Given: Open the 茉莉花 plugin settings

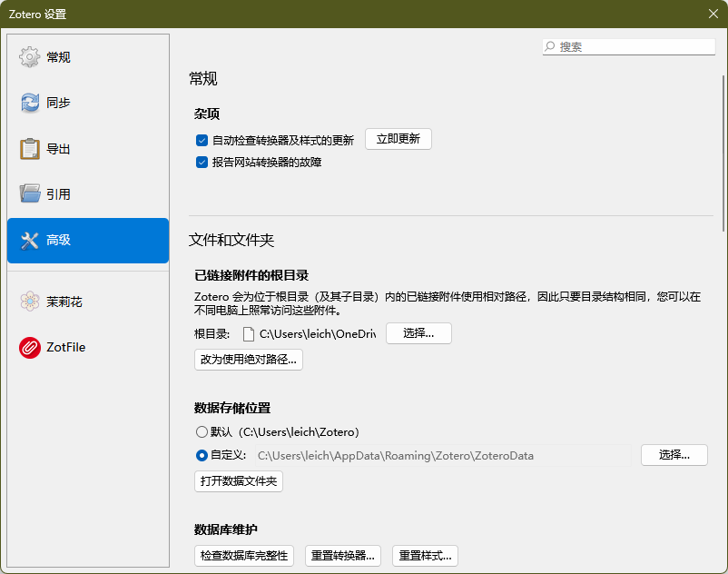Looking at the screenshot, I should coord(88,302).
